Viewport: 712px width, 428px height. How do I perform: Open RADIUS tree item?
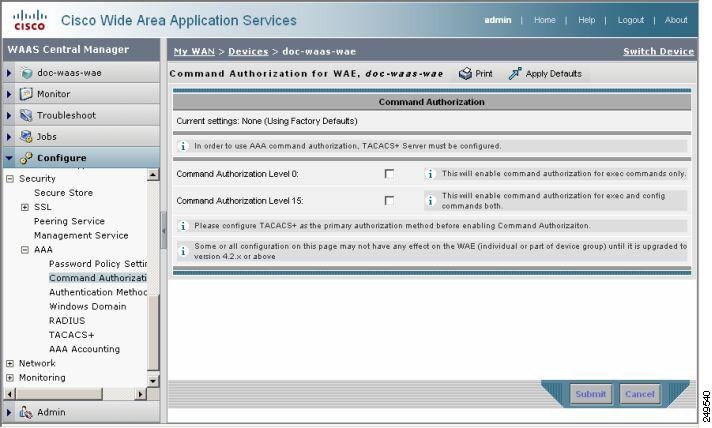pyautogui.click(x=67, y=320)
